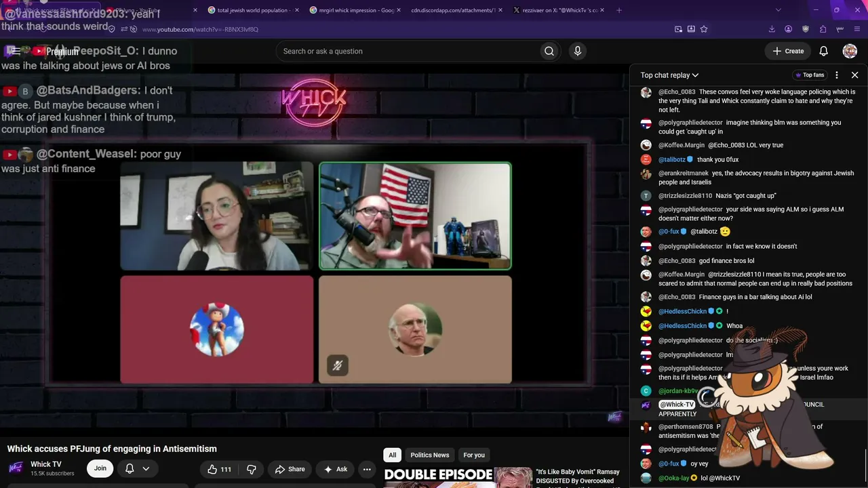The height and width of the screenshot is (488, 868).
Task: Click the Create button
Action: [788, 51]
